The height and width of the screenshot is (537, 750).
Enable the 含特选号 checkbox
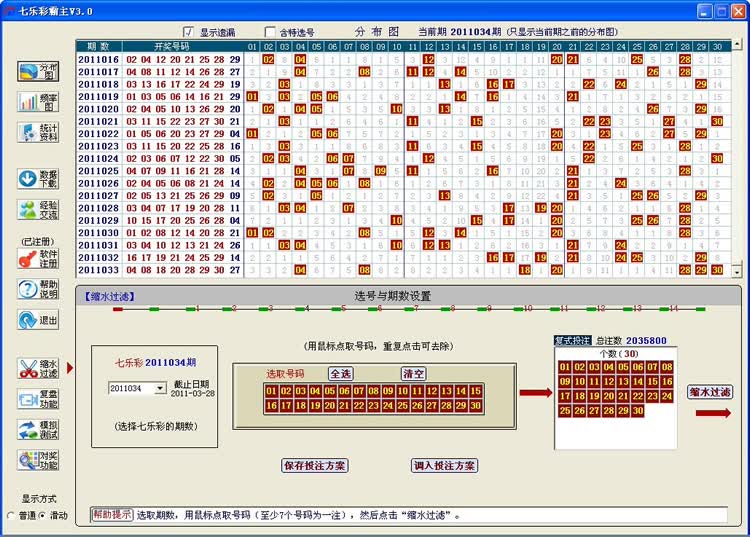tap(270, 32)
